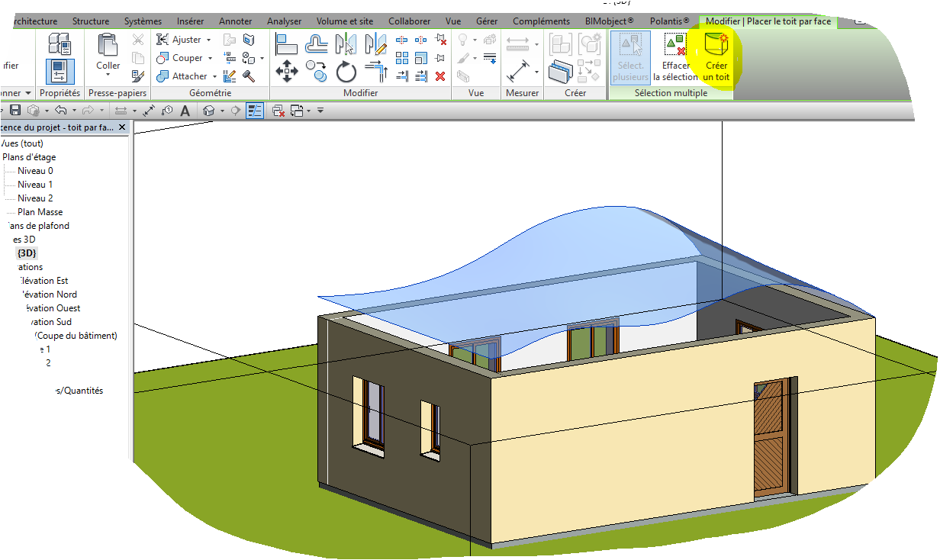Open Niveau 1 floor plan in browser

35,185
